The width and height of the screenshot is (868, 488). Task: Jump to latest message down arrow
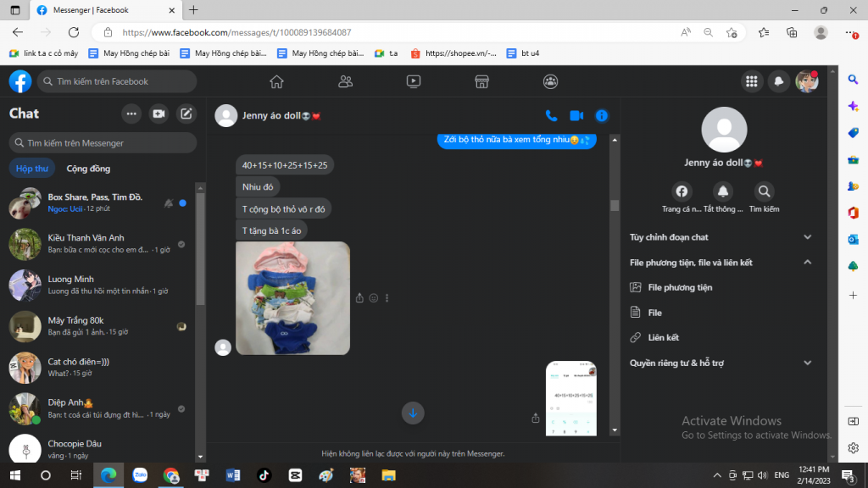pyautogui.click(x=413, y=413)
